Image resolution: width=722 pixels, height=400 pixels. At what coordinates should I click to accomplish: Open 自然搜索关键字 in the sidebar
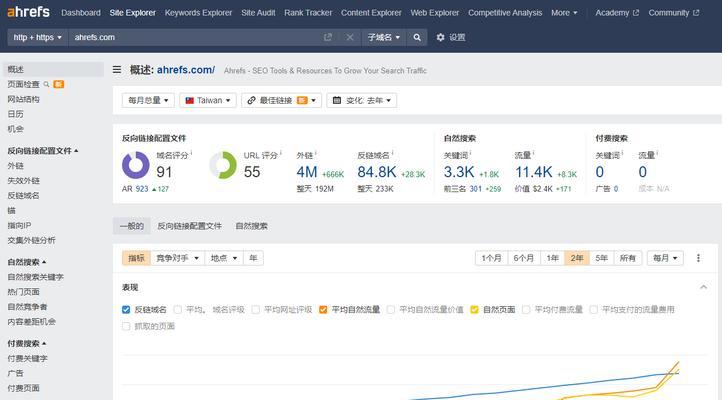(x=35, y=277)
